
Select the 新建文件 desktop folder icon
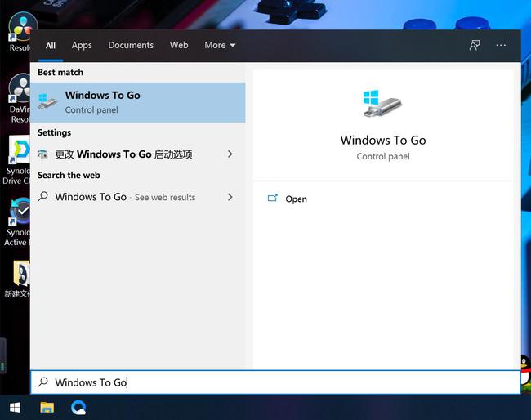tap(18, 275)
